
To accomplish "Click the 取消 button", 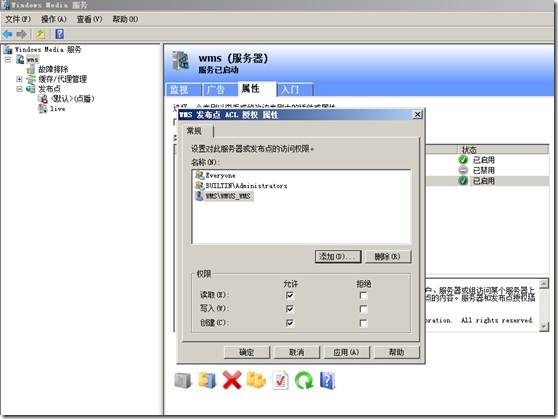I will click(297, 352).
